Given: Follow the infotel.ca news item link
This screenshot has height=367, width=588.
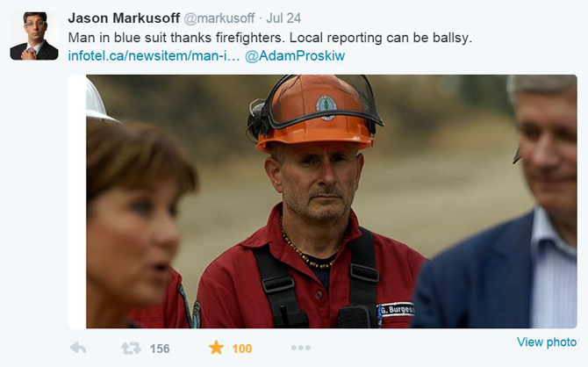Looking at the screenshot, I should pyautogui.click(x=154, y=56).
